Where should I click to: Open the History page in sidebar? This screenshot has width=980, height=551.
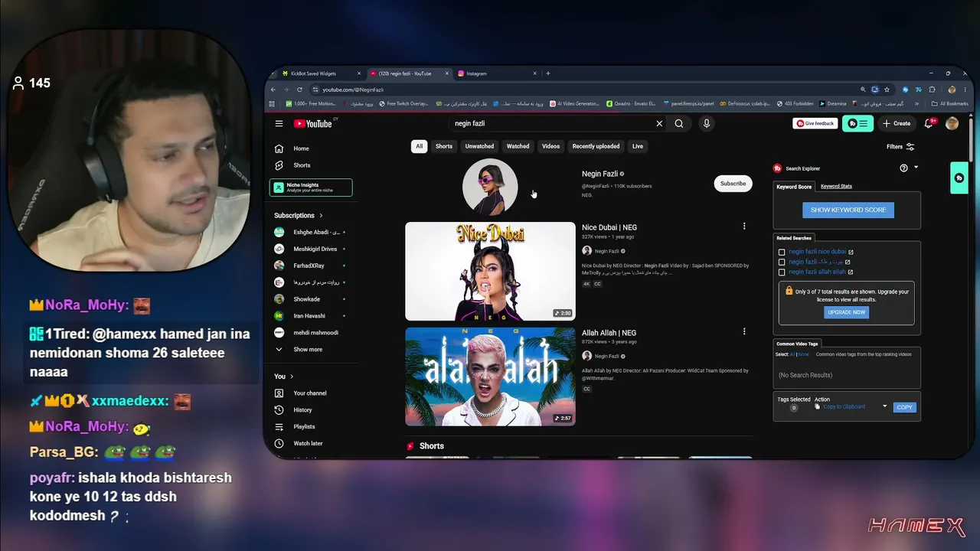click(311, 410)
